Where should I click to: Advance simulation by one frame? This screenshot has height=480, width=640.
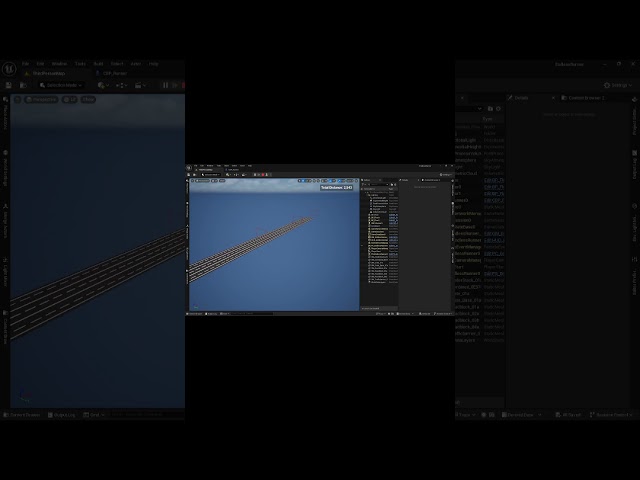click(175, 85)
